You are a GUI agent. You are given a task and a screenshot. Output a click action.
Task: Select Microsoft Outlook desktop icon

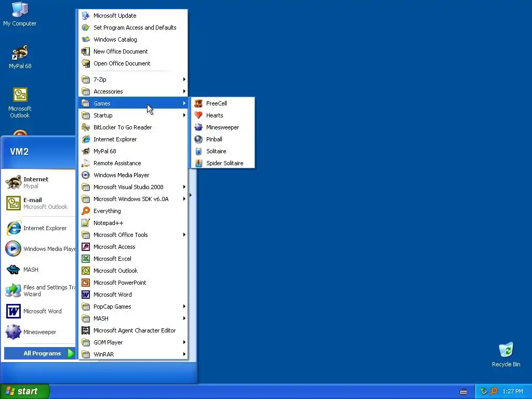coord(20,102)
